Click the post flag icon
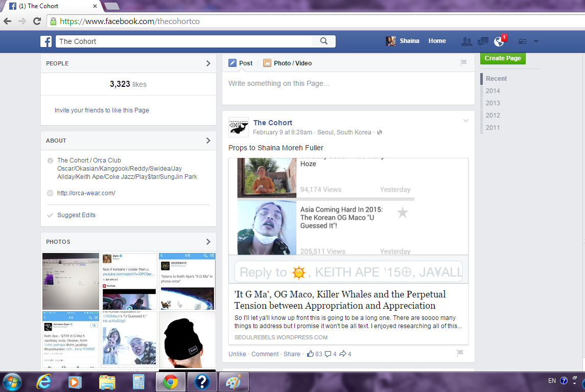 pos(460,353)
